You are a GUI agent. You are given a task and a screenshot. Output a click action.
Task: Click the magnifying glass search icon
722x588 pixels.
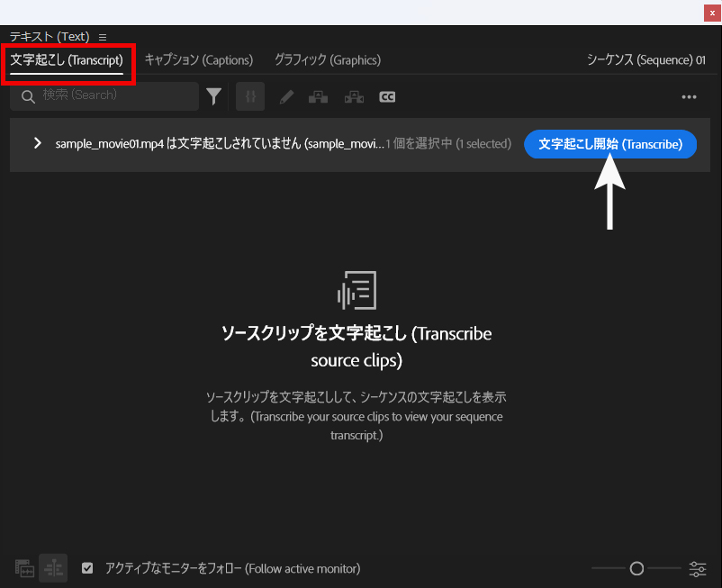click(28, 96)
